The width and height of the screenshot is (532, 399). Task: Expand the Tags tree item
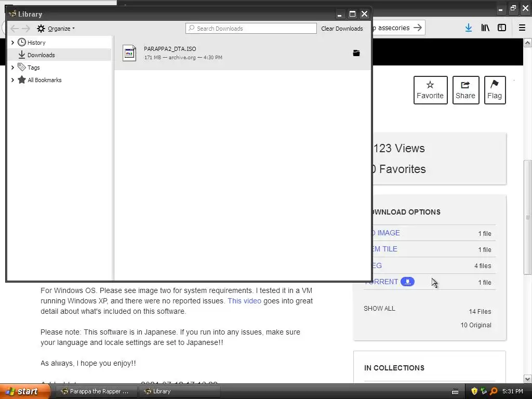[x=12, y=68]
